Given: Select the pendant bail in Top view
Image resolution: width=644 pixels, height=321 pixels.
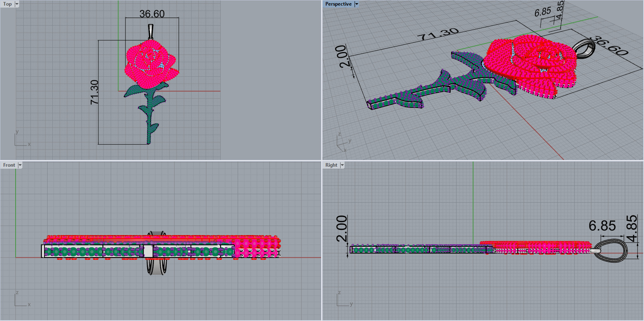Looking at the screenshot, I should coord(151,32).
